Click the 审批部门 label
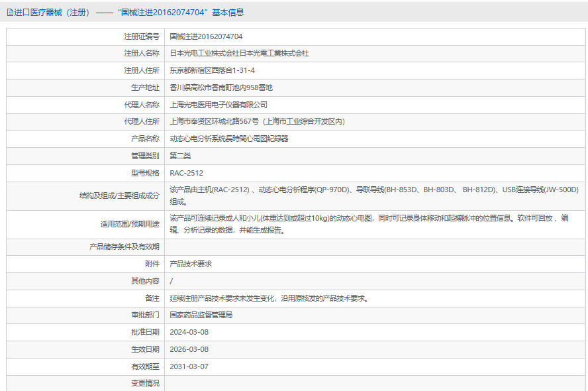 [x=145, y=315]
